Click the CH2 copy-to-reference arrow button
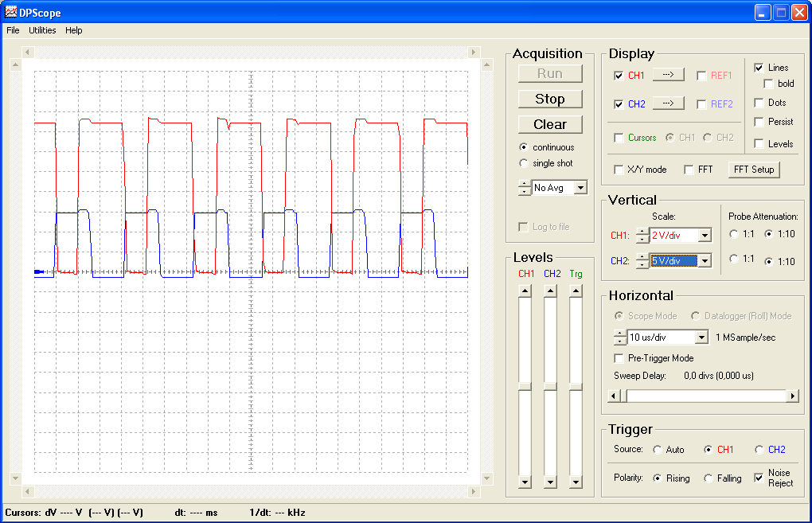The height and width of the screenshot is (523, 812). pos(668,103)
